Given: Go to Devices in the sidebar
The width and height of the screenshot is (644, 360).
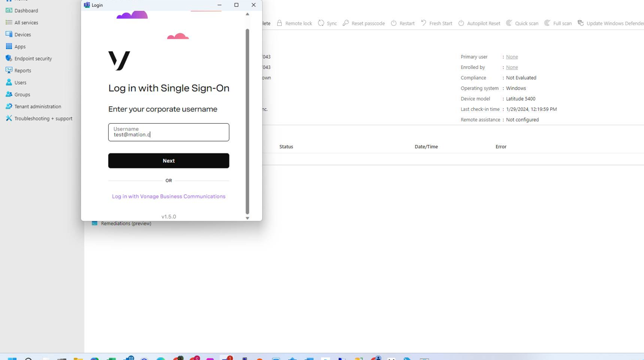Looking at the screenshot, I should (18, 35).
